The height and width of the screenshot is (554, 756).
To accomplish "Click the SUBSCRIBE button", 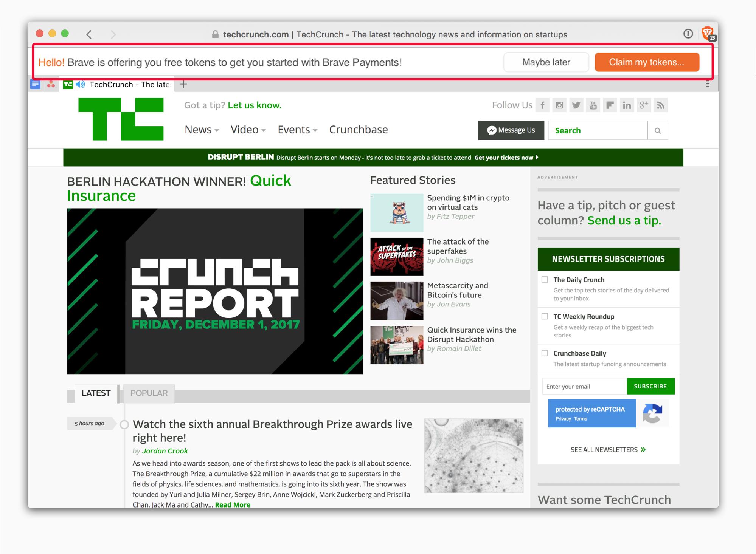I will (650, 386).
